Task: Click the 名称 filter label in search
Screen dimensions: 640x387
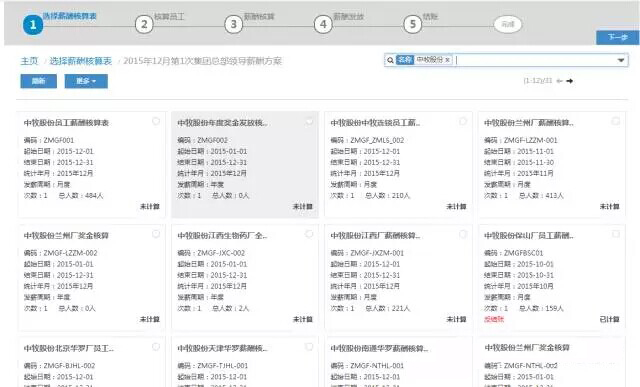Action: (x=405, y=60)
